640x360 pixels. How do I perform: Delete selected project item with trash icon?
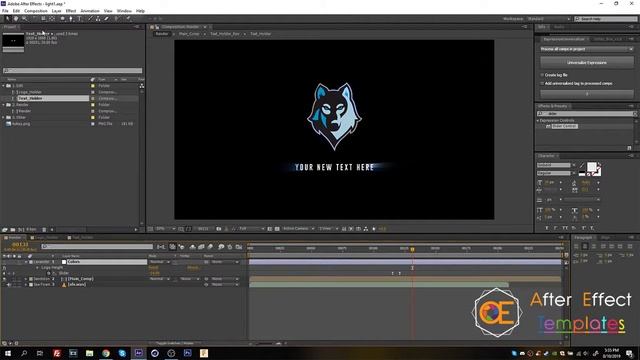[x=44, y=229]
